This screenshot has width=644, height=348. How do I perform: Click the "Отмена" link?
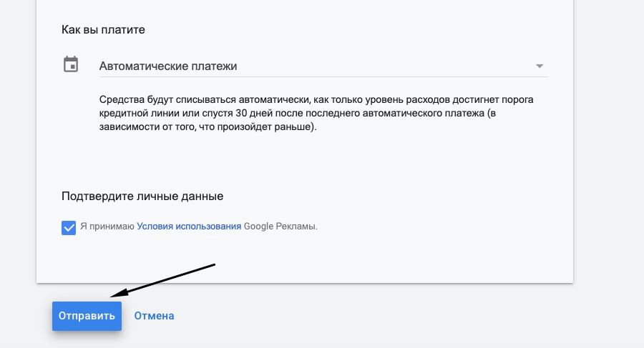(154, 316)
